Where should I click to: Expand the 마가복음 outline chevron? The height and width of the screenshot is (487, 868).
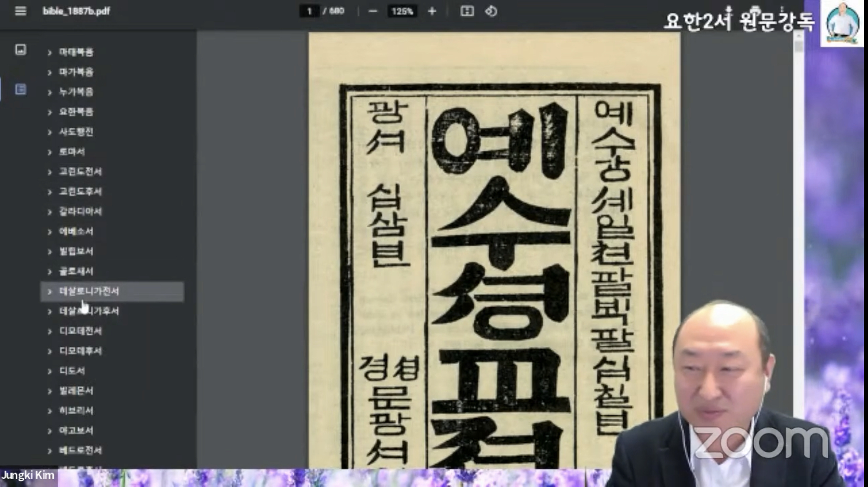pyautogui.click(x=50, y=72)
